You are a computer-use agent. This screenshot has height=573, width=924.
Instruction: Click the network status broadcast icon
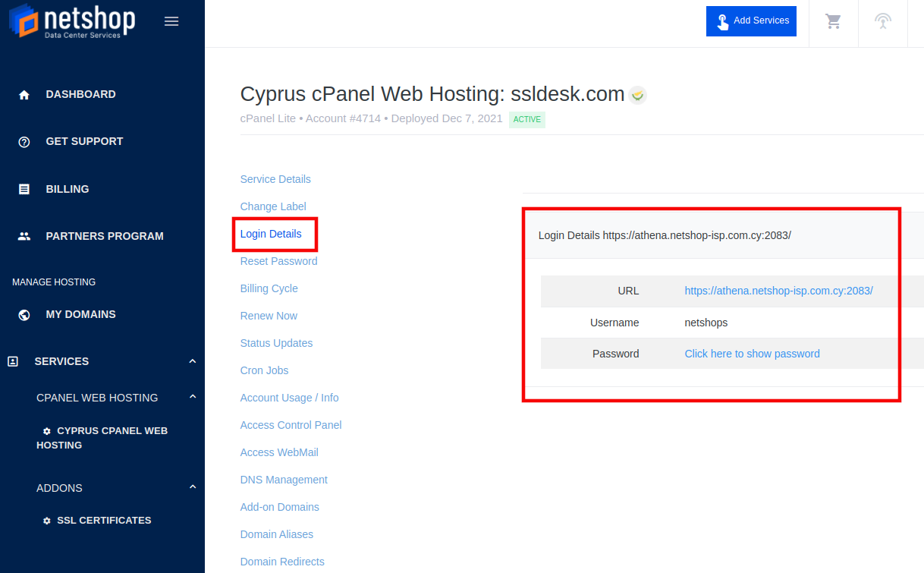tap(882, 21)
